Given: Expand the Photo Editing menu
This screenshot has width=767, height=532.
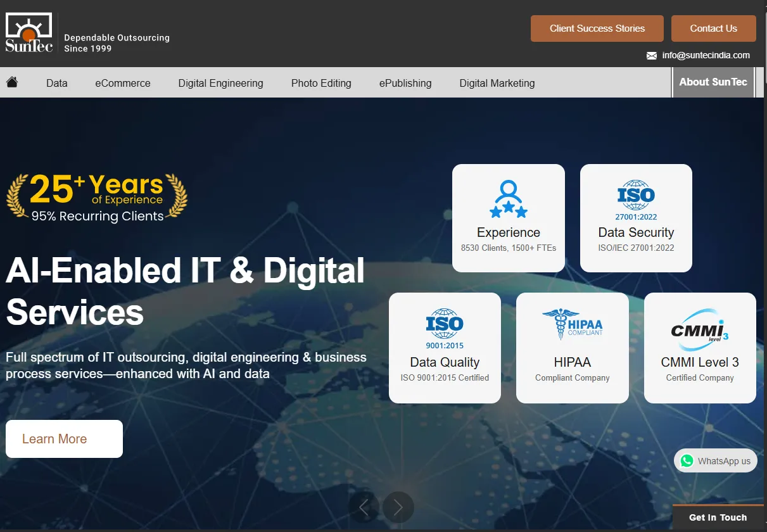Looking at the screenshot, I should coord(321,83).
